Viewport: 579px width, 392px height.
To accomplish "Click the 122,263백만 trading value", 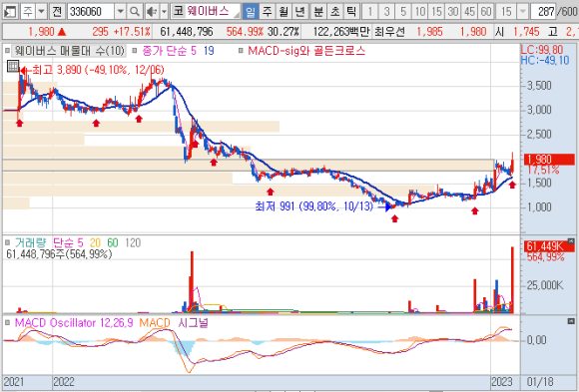I will (341, 32).
